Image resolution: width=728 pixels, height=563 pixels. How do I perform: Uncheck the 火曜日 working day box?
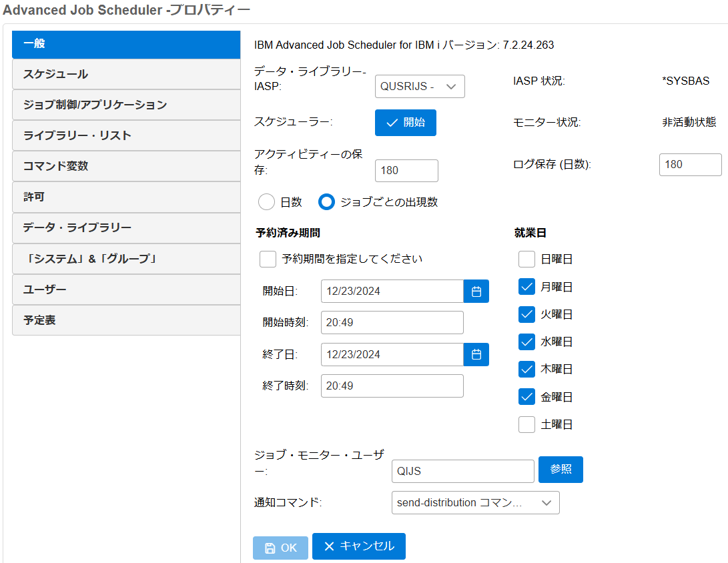526,314
